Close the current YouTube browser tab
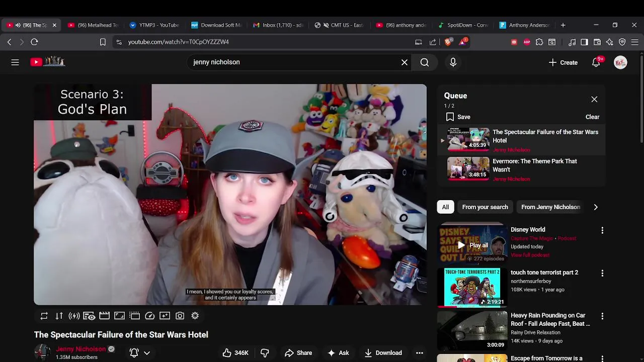 click(54, 25)
